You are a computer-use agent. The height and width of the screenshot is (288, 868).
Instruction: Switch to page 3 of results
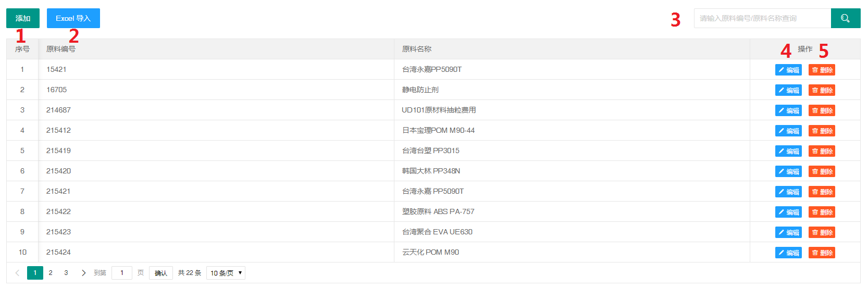(66, 273)
